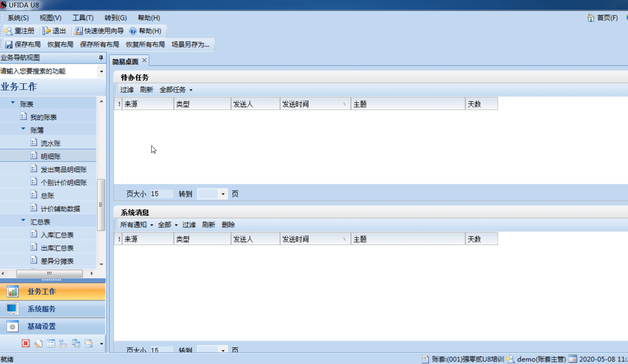Click the 恢复所有布局 button

click(x=145, y=44)
